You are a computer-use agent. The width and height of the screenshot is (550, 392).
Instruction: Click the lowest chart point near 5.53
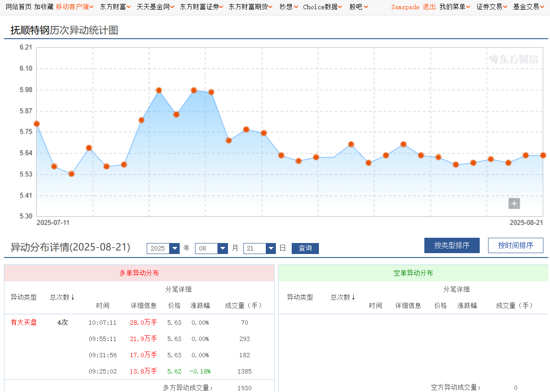(x=72, y=174)
